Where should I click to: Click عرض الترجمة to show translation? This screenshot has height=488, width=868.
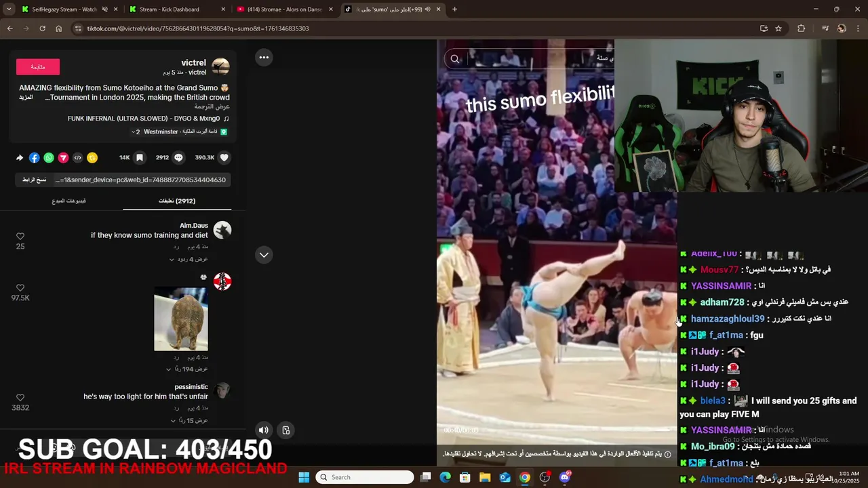coord(212,107)
